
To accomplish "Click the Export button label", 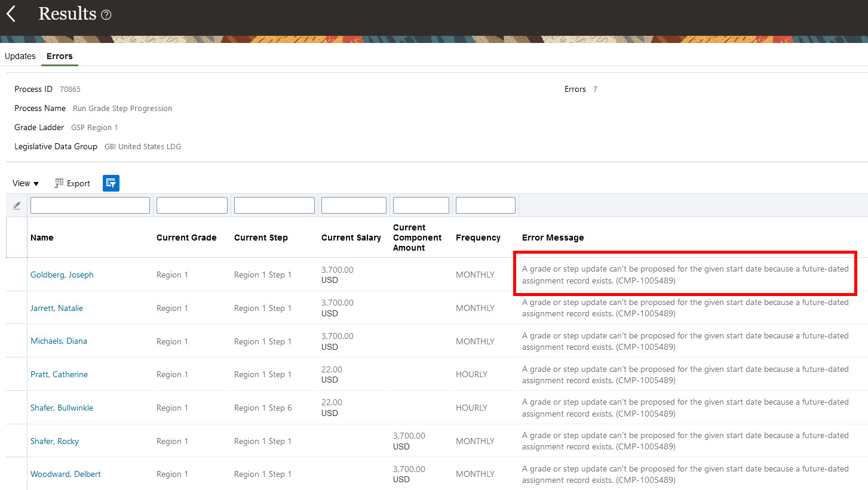I will pos(78,183).
